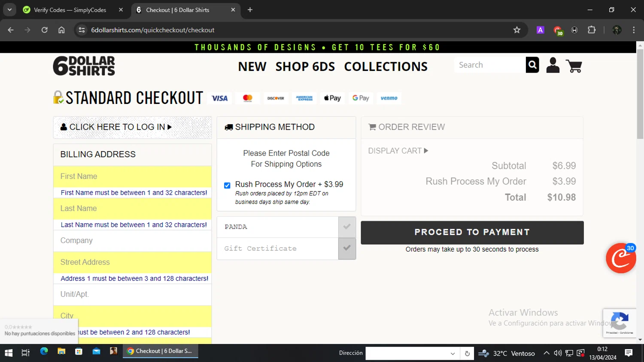Open the tab search dropdown arrow
The height and width of the screenshot is (362, 644).
tap(9, 9)
